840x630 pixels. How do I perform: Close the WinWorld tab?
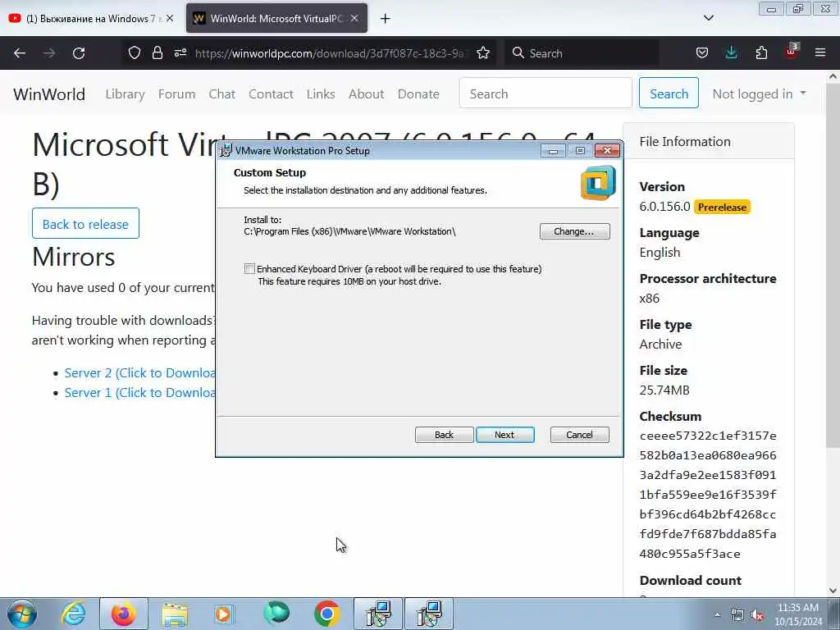(354, 18)
